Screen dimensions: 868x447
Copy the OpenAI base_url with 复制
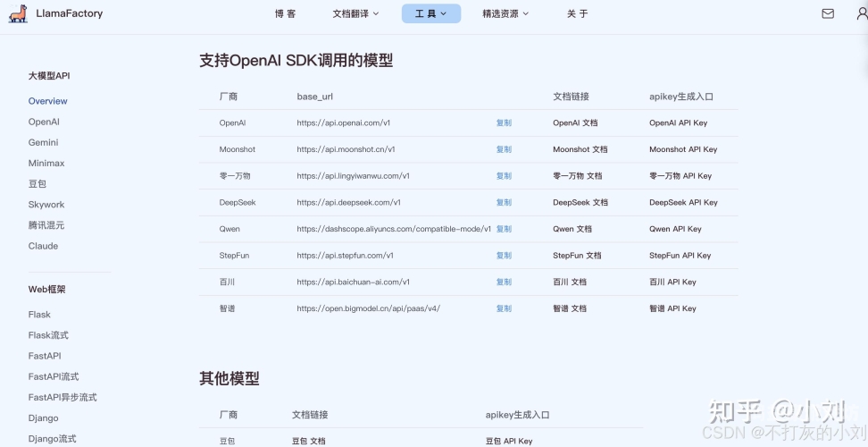click(504, 123)
